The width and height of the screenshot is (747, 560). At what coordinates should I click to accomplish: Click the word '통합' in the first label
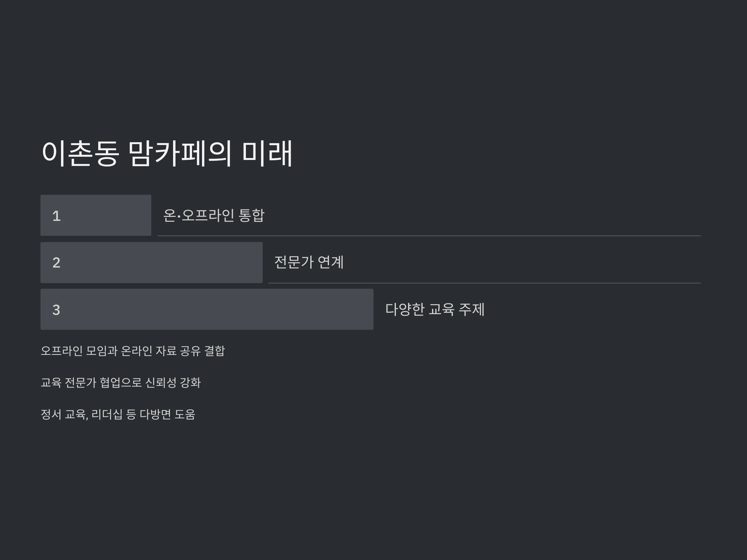pyautogui.click(x=251, y=215)
